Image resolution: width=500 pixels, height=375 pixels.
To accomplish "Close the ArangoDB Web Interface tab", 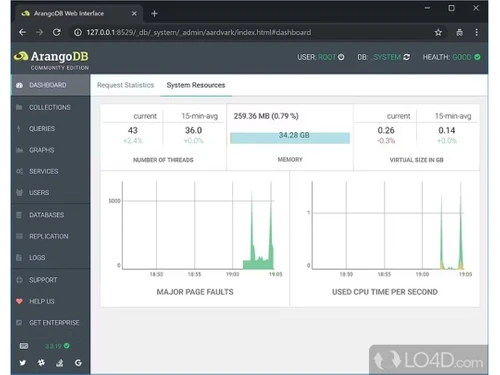I will point(134,14).
